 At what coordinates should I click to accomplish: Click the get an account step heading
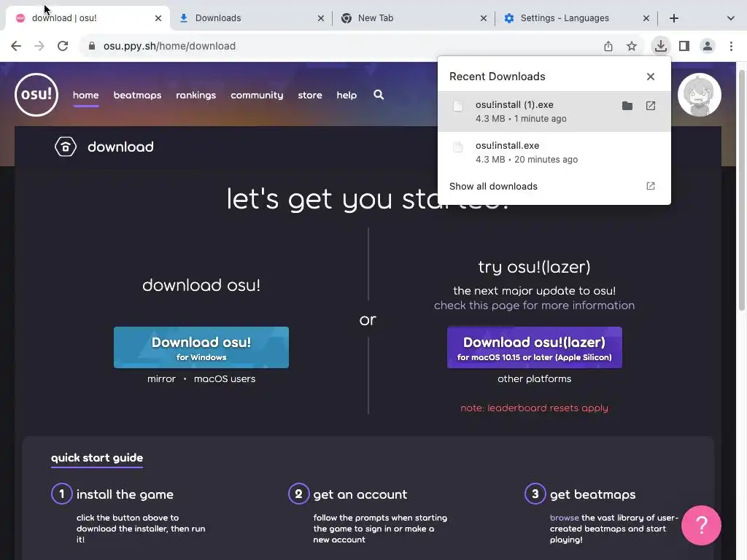360,495
